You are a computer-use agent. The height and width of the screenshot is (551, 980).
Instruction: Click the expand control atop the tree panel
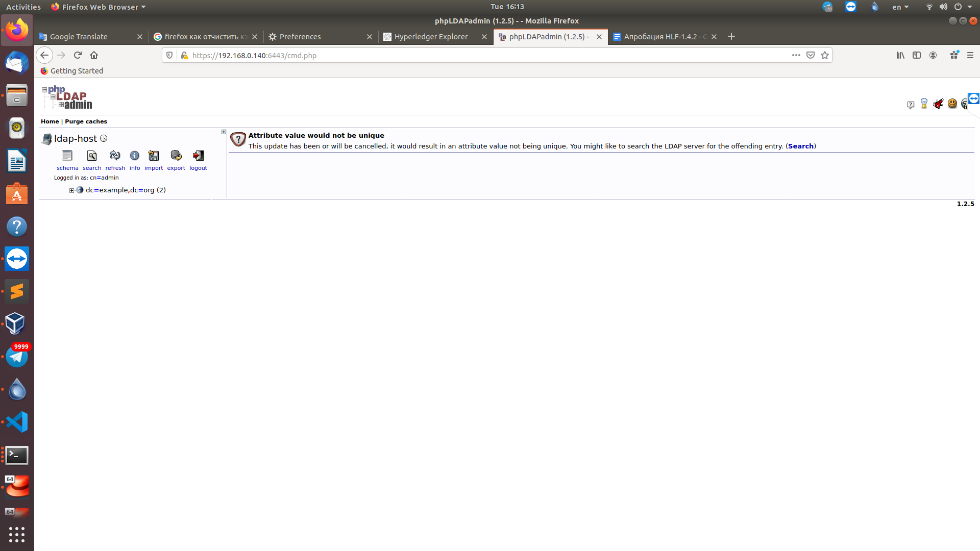point(224,132)
